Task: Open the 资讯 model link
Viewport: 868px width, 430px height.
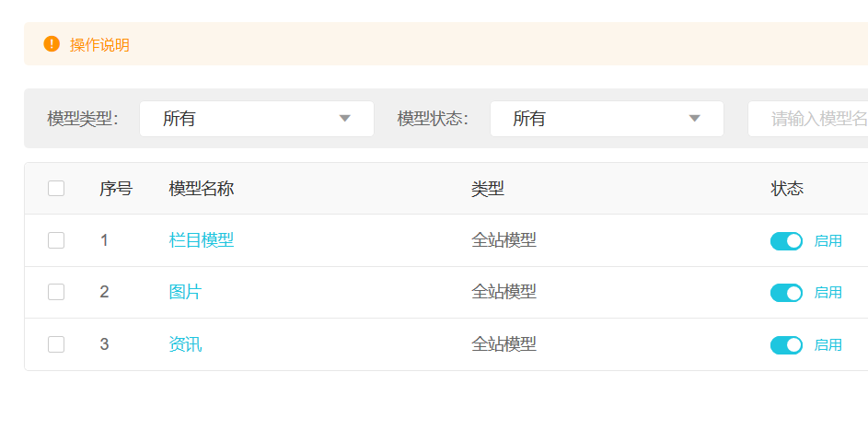Action: 185,344
